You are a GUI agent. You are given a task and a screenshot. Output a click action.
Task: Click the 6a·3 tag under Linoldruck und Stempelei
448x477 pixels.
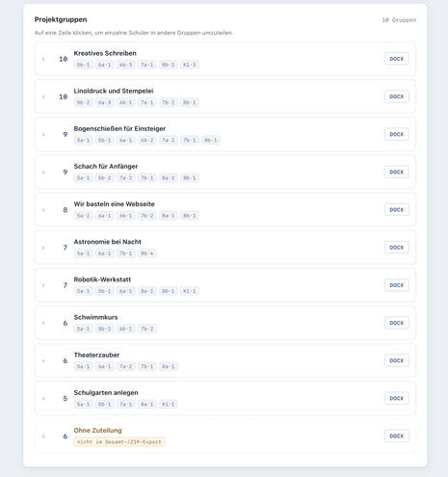pyautogui.click(x=105, y=102)
